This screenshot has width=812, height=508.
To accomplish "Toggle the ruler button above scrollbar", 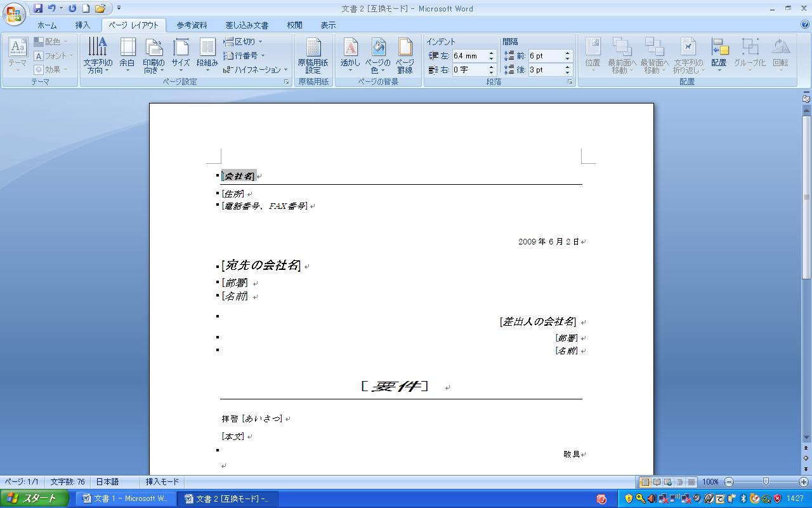I will click(806, 98).
